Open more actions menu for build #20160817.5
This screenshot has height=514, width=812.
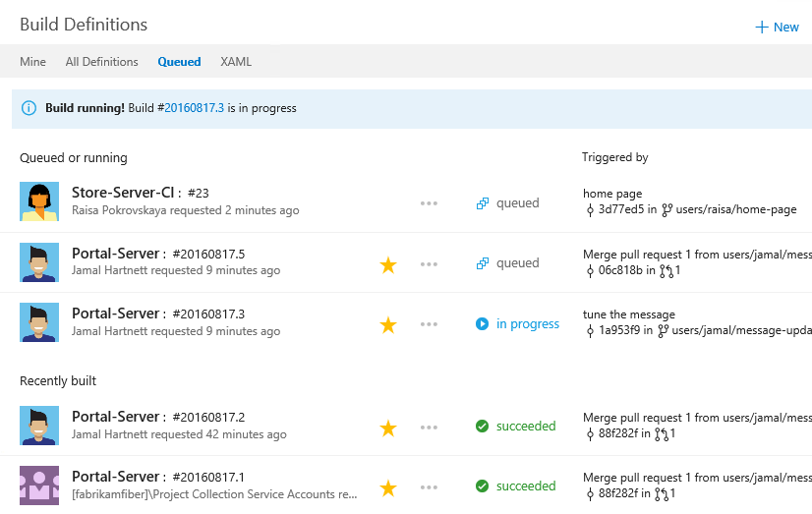coord(429,264)
